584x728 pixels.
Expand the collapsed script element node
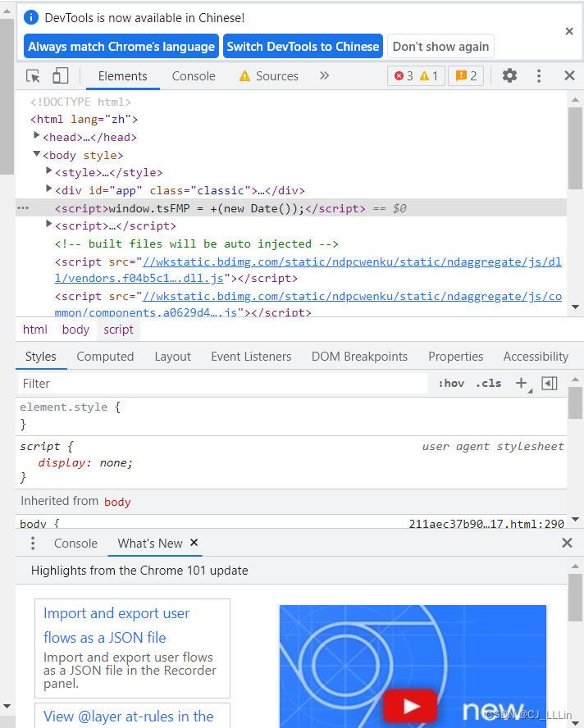[x=48, y=225]
